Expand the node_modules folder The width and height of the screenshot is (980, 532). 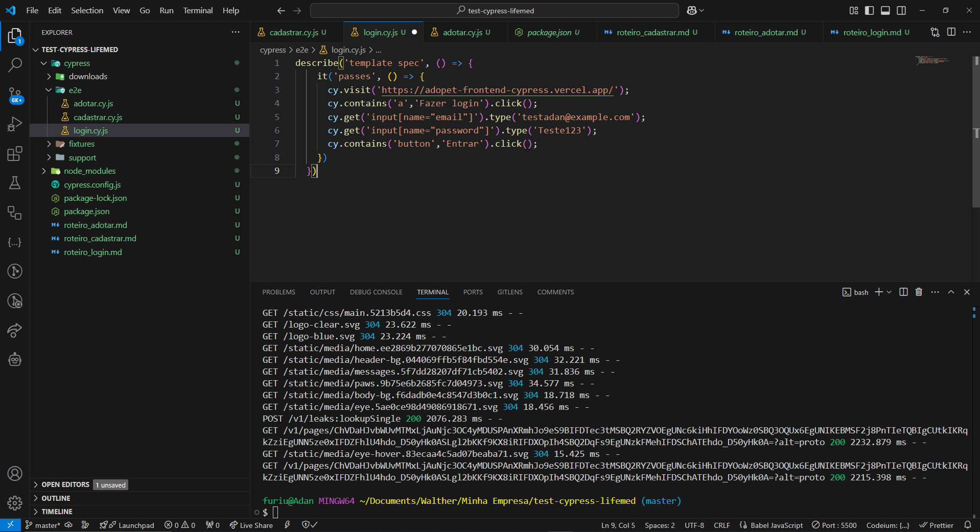pyautogui.click(x=89, y=171)
